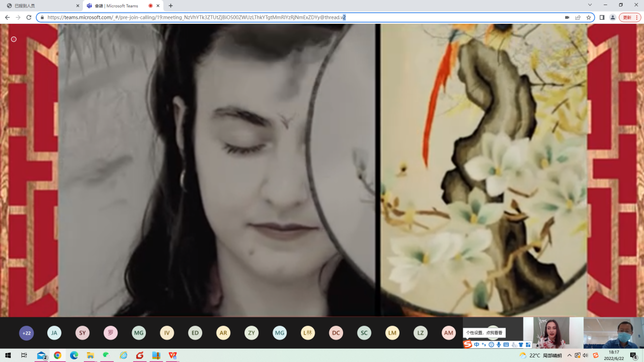Image resolution: width=644 pixels, height=362 pixels.
Task: Open camera permission icon in address bar
Action: (567, 17)
